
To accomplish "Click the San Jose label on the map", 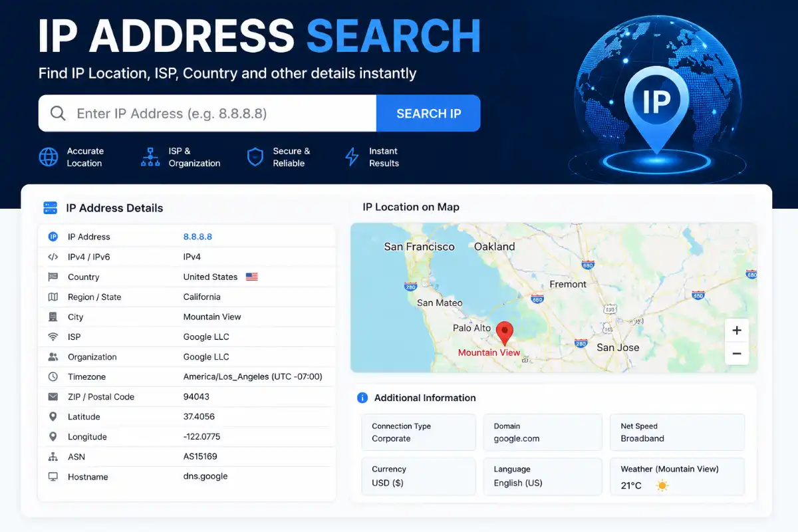I will point(618,347).
